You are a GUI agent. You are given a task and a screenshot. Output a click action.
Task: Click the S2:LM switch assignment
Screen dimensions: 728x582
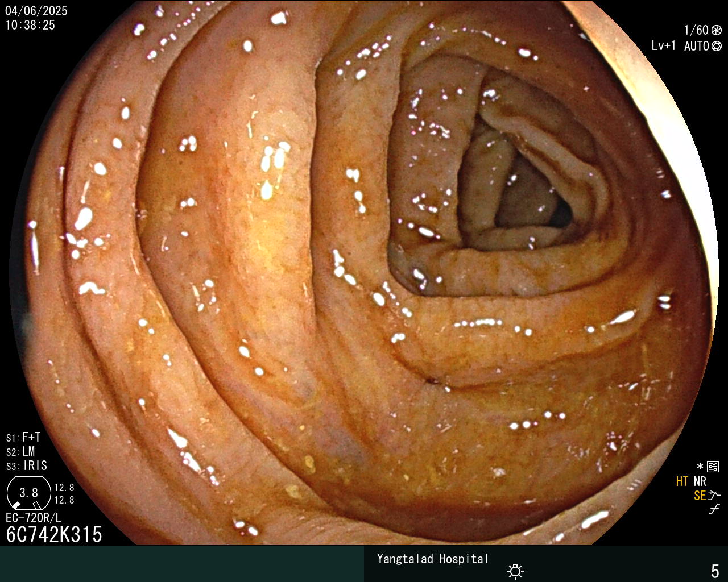(x=20, y=451)
